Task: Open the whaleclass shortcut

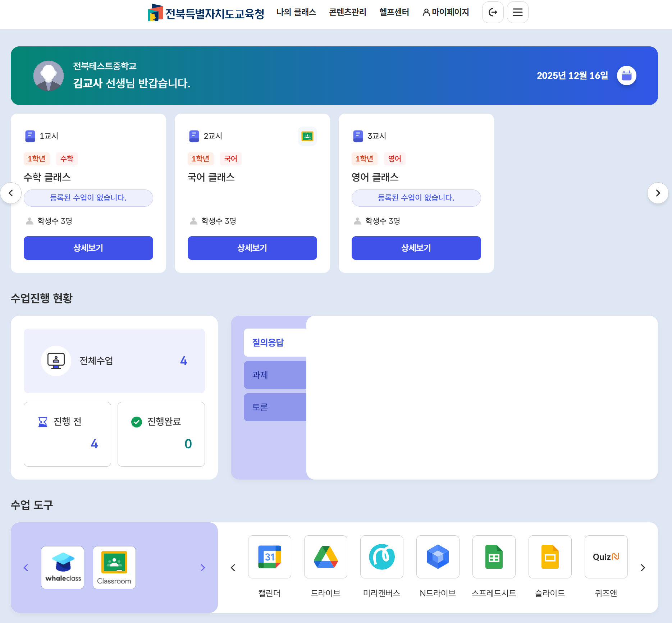Action: point(63,567)
